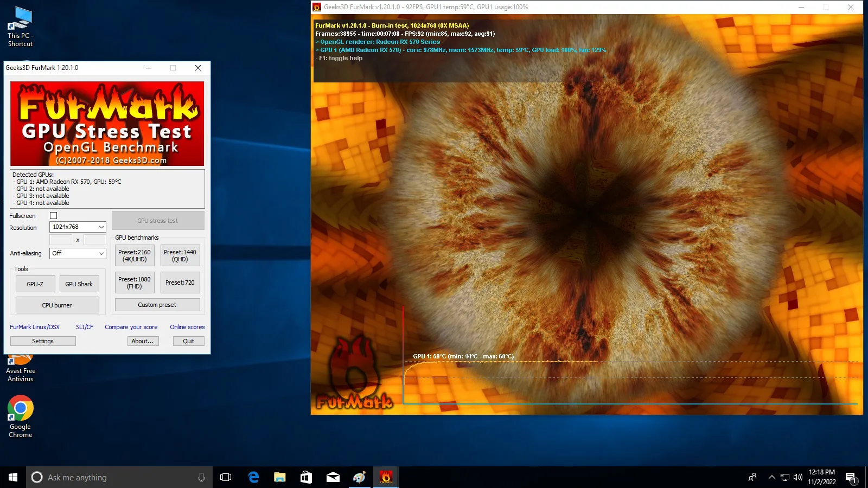Open Task View in taskbar

226,477
